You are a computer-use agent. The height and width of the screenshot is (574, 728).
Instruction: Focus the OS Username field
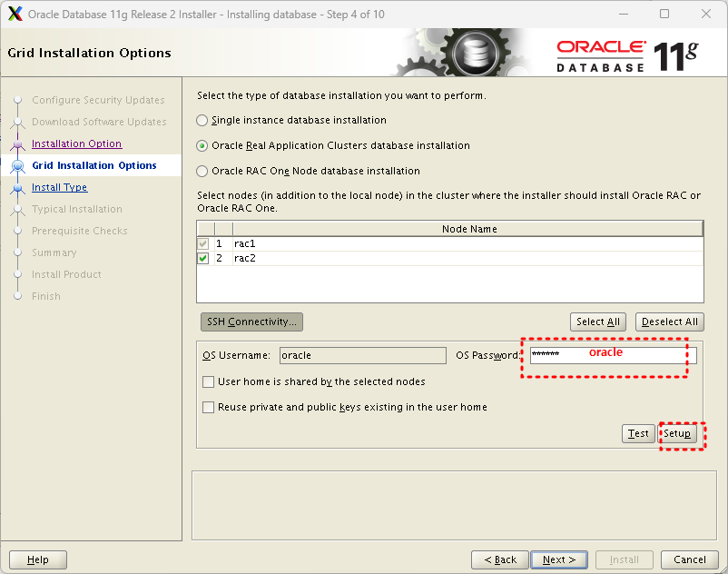tap(362, 355)
